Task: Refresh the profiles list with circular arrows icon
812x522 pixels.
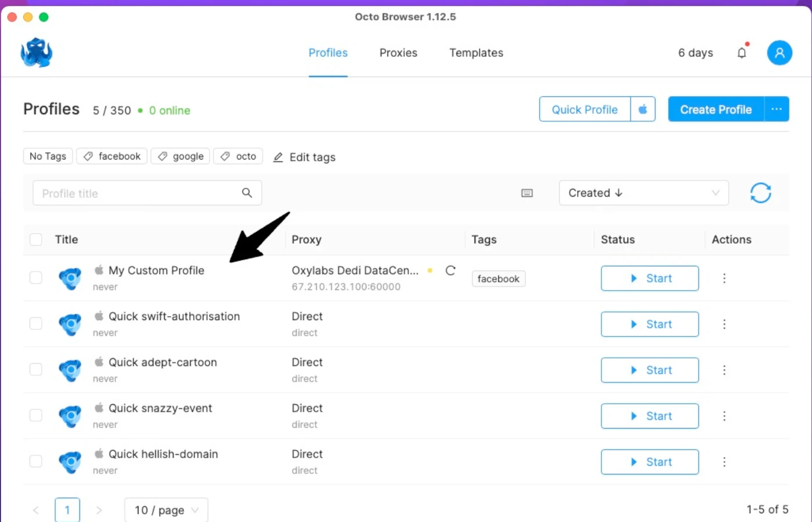Action: point(760,193)
